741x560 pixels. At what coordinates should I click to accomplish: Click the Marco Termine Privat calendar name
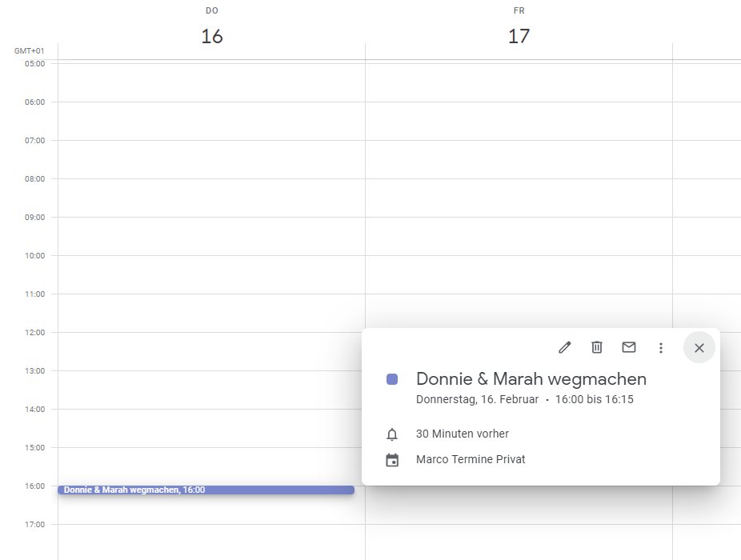[x=471, y=459]
